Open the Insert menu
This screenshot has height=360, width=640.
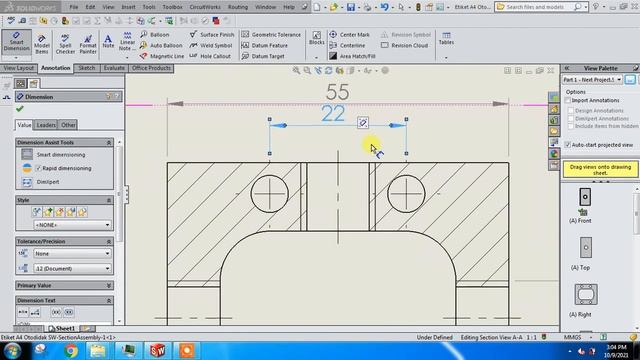128,7
